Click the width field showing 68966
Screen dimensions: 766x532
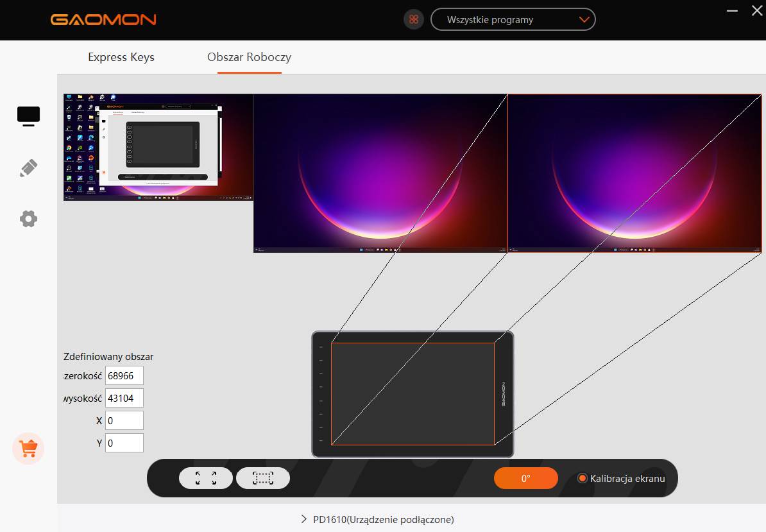click(124, 375)
